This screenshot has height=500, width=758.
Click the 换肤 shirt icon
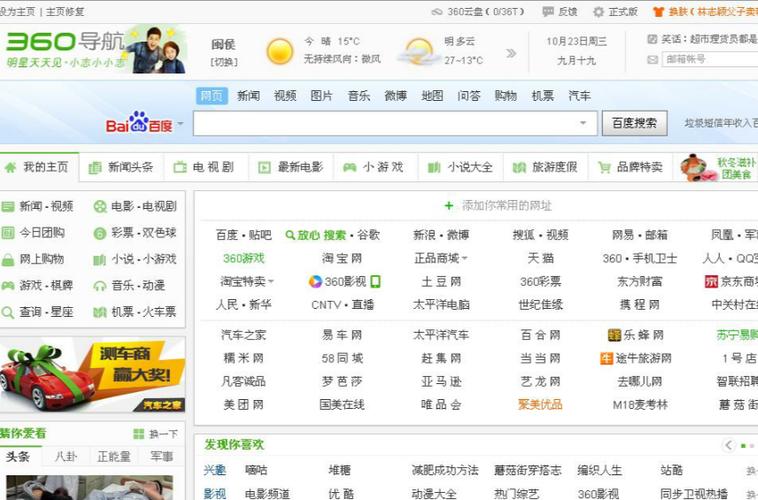pyautogui.click(x=658, y=12)
